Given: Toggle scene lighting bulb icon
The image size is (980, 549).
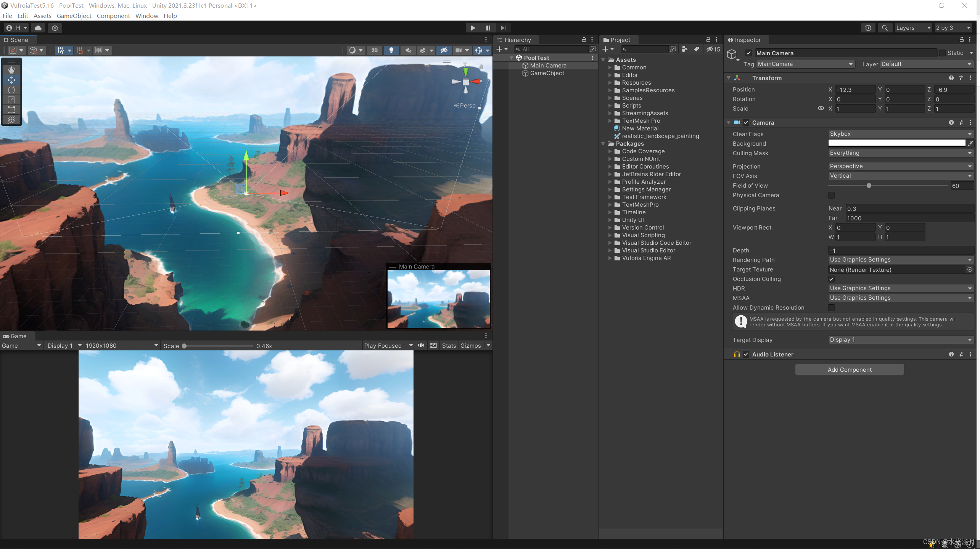Looking at the screenshot, I should (391, 50).
